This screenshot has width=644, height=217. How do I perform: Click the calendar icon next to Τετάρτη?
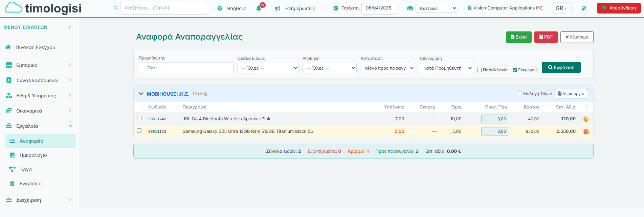click(335, 8)
